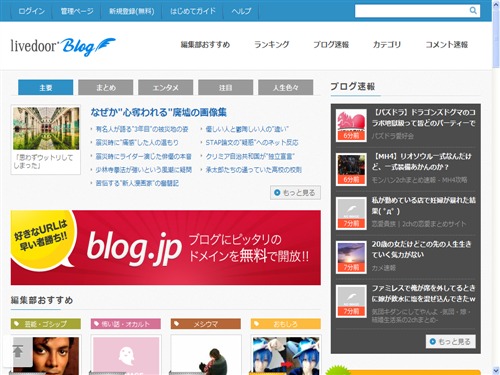
Task: Open the メシウマ category label
Action: (x=206, y=324)
